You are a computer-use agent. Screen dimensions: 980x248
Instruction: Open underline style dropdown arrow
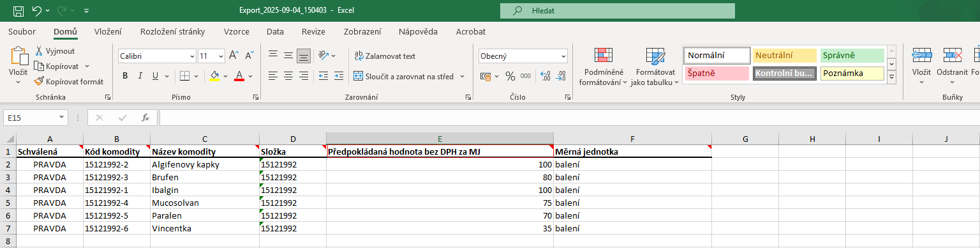pyautogui.click(x=166, y=76)
